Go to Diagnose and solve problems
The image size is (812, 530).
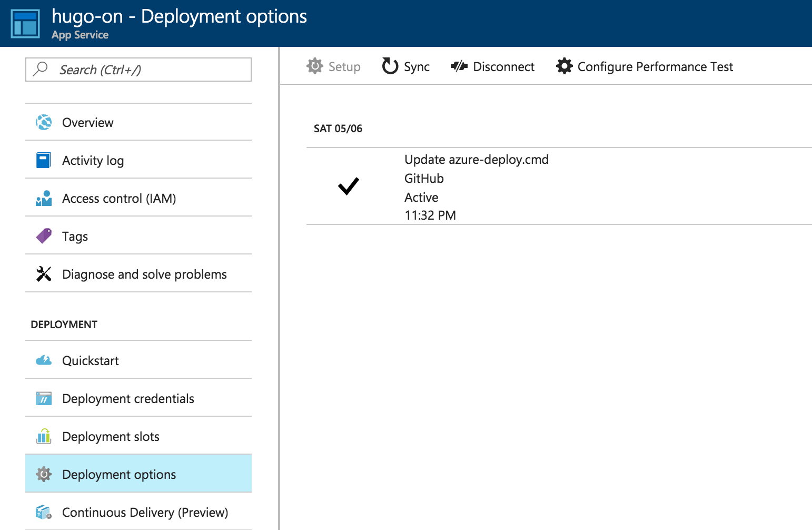point(144,274)
